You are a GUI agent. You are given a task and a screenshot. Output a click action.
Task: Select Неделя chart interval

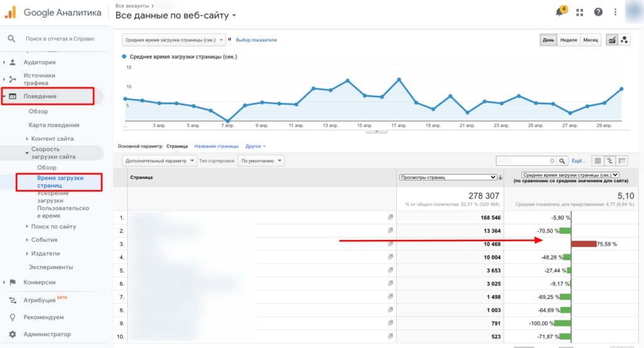pos(569,40)
